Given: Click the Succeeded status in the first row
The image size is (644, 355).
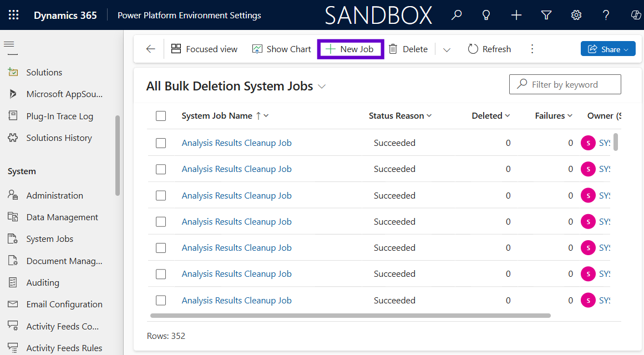Looking at the screenshot, I should (x=395, y=143).
